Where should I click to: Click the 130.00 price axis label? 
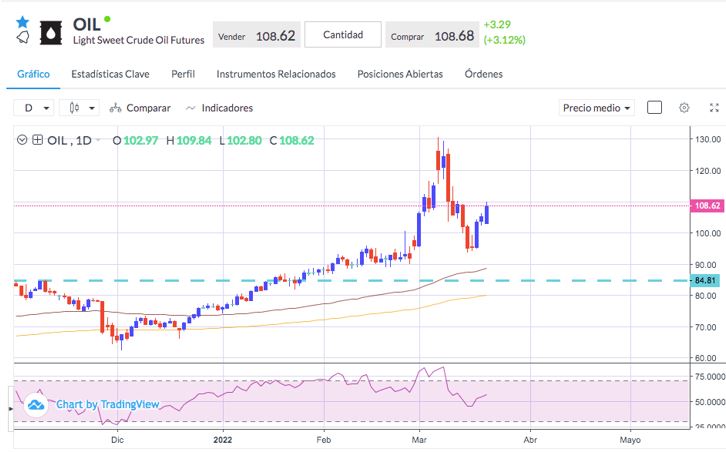(x=708, y=139)
